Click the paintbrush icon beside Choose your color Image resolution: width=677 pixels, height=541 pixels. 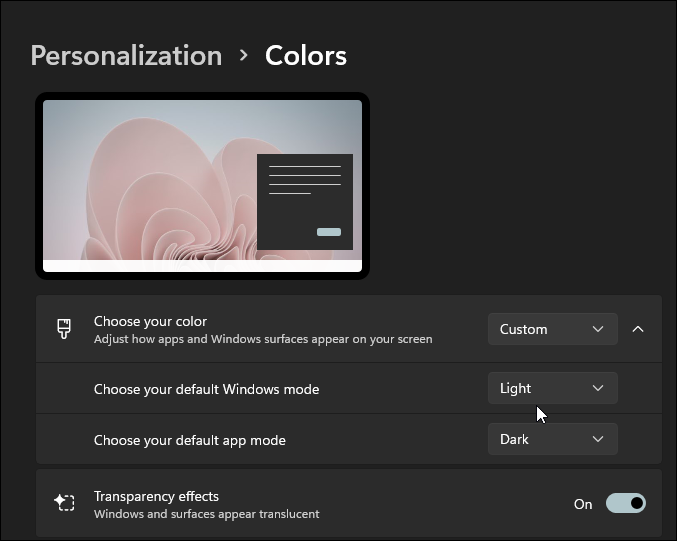point(65,329)
